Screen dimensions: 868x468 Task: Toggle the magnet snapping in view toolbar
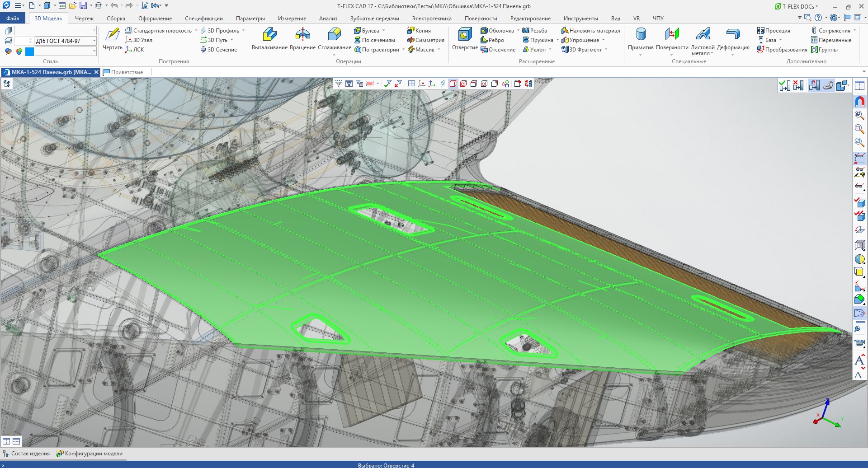click(859, 102)
